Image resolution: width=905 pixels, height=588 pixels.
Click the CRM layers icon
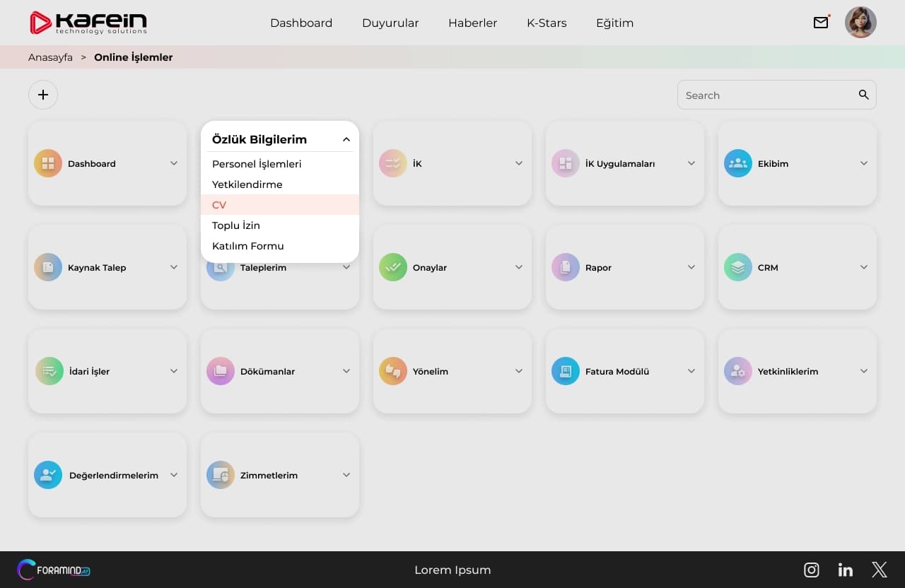738,267
